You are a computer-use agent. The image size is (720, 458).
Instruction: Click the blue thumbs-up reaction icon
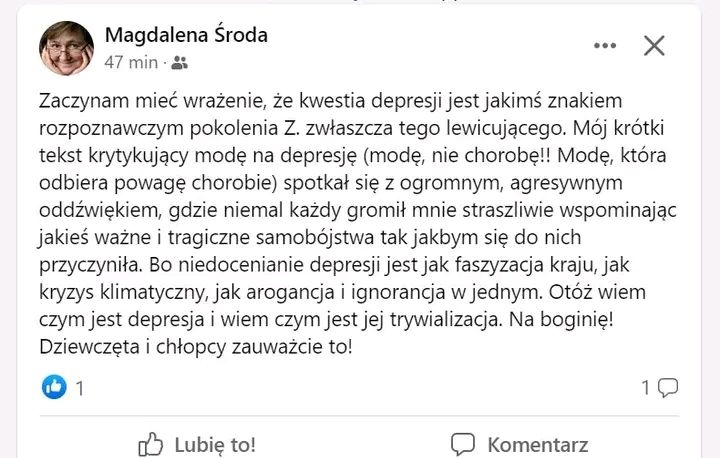54,387
